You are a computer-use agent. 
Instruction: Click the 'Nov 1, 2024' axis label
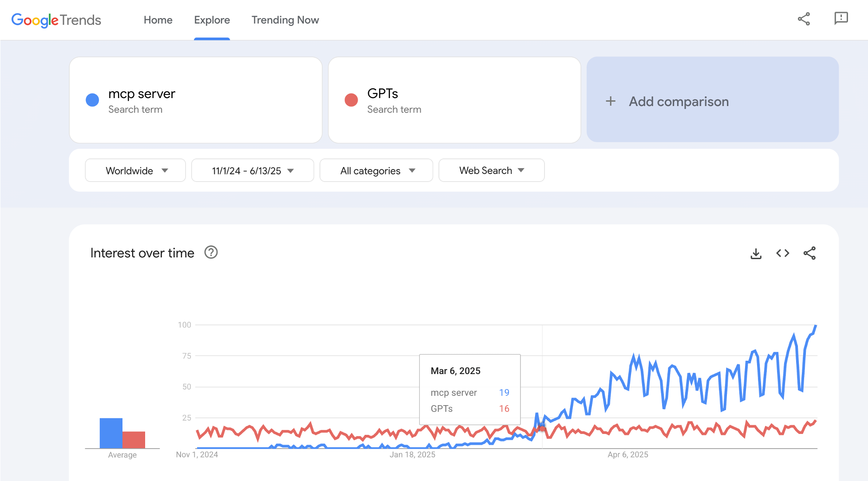(197, 454)
